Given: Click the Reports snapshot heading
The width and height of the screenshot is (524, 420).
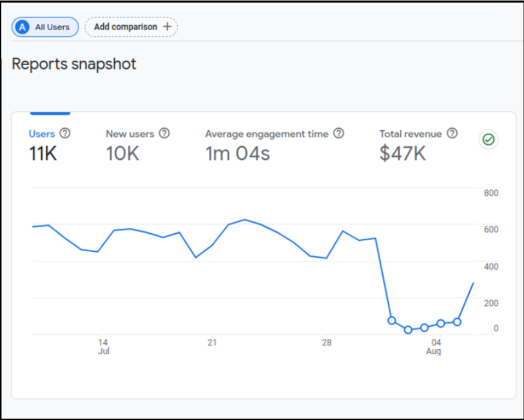Looking at the screenshot, I should click(74, 64).
